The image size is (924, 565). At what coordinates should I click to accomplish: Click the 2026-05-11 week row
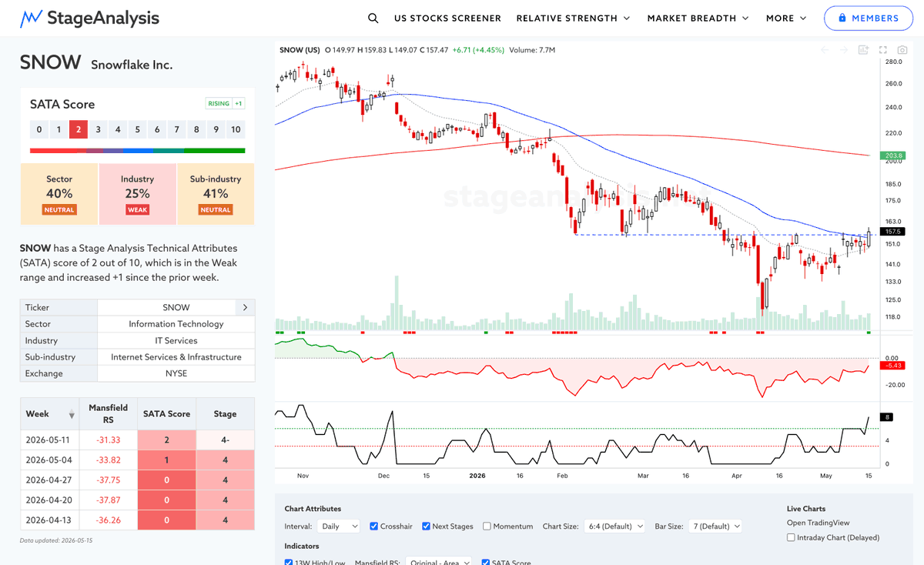click(x=137, y=440)
